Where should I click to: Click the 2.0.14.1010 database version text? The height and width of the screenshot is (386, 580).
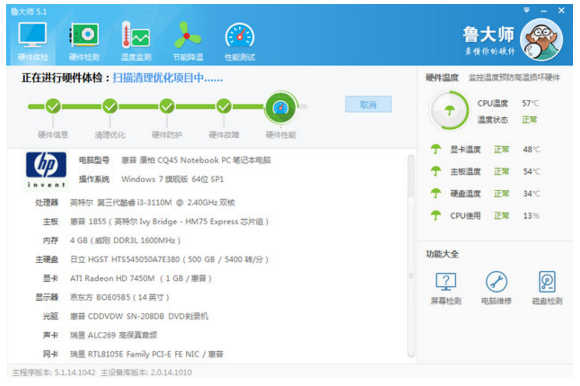[146, 372]
